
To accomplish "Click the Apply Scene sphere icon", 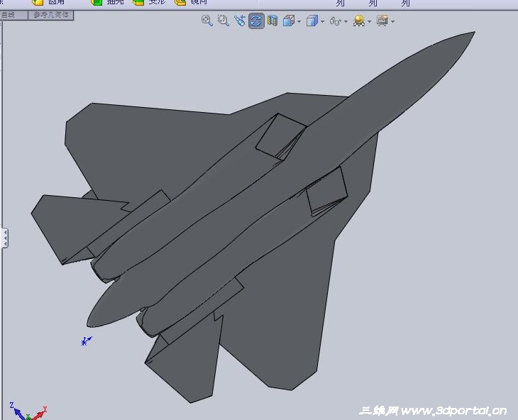I will pyautogui.click(x=359, y=21).
